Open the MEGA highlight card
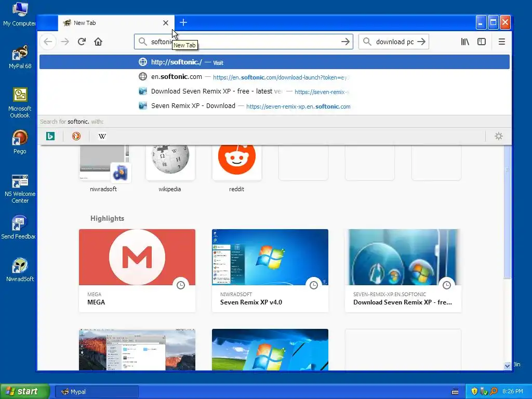Image resolution: width=532 pixels, height=399 pixels. [x=137, y=270]
